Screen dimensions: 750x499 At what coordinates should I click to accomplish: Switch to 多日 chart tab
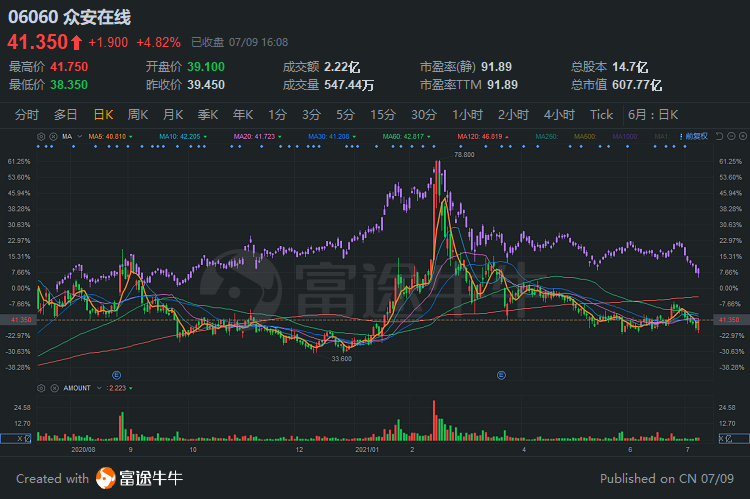point(66,115)
